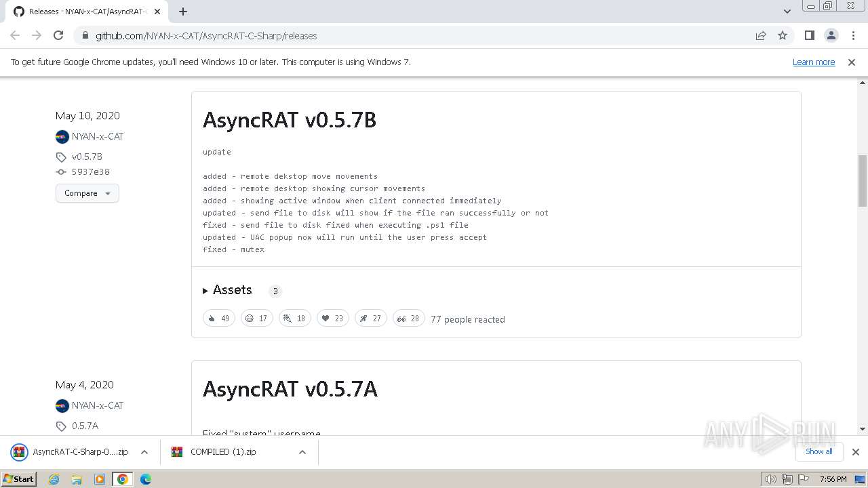Expand the Compare dropdown

pyautogui.click(x=87, y=193)
